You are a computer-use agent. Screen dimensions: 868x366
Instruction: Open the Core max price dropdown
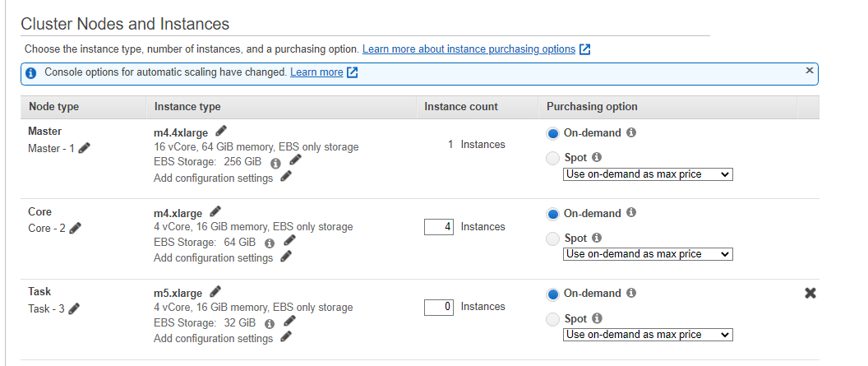click(x=648, y=254)
